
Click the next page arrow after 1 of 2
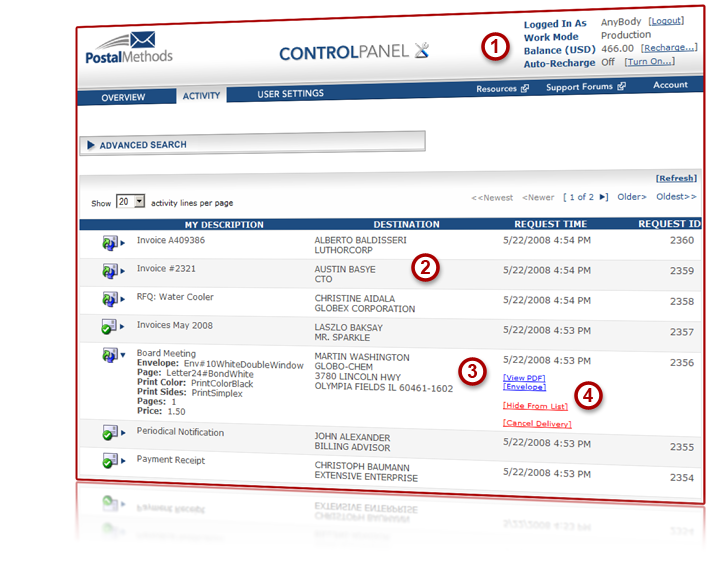pyautogui.click(x=603, y=197)
